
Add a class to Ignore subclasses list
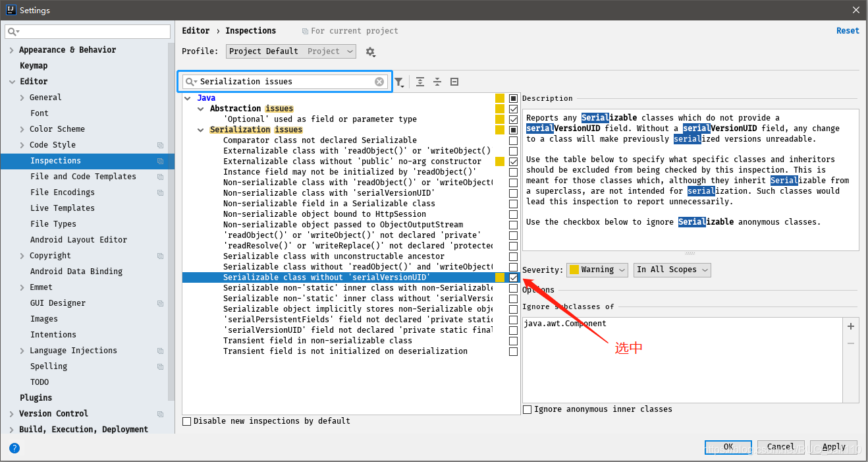tap(851, 326)
